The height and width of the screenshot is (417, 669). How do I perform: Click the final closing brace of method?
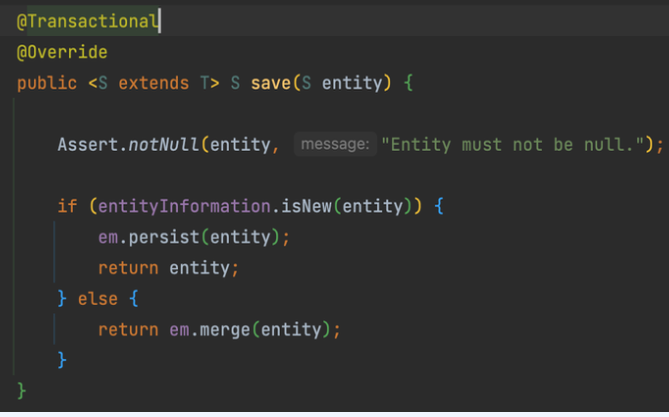tap(21, 391)
